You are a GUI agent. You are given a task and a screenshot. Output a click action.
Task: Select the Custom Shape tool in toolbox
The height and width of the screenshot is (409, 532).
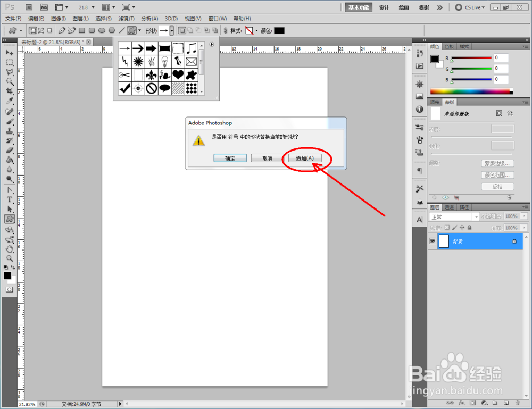coord(10,219)
